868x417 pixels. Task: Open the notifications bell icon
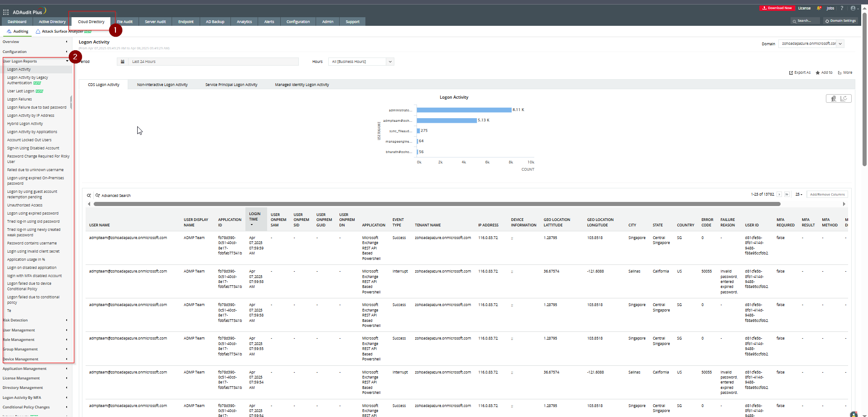(819, 8)
